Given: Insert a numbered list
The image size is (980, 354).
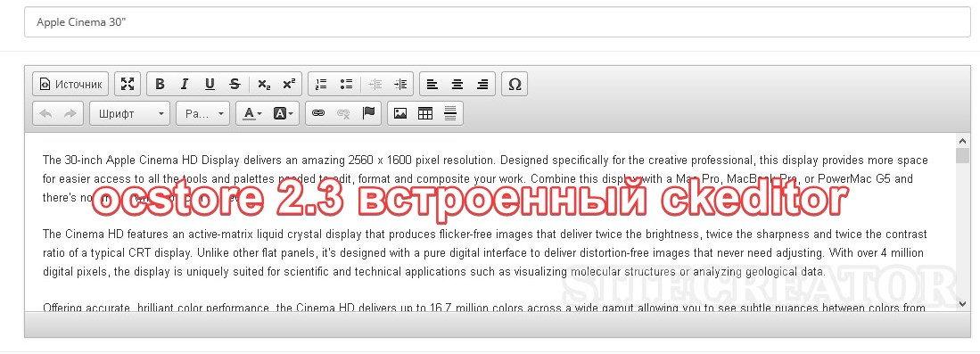Looking at the screenshot, I should [321, 84].
